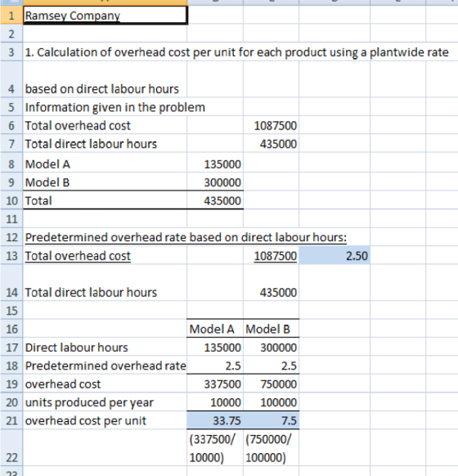
Task: Select 'Information given in the problem' cell
Action: (115, 107)
